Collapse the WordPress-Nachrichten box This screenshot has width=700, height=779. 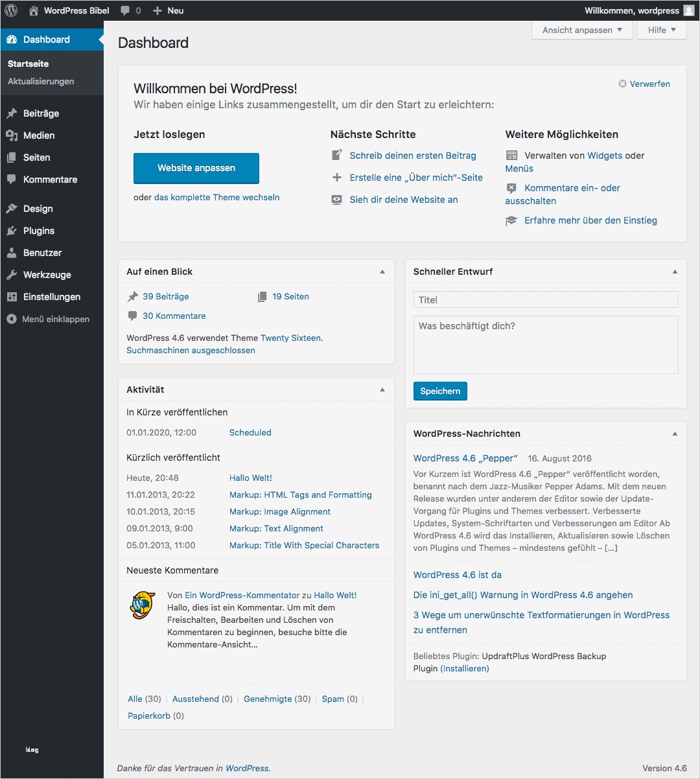tap(674, 433)
